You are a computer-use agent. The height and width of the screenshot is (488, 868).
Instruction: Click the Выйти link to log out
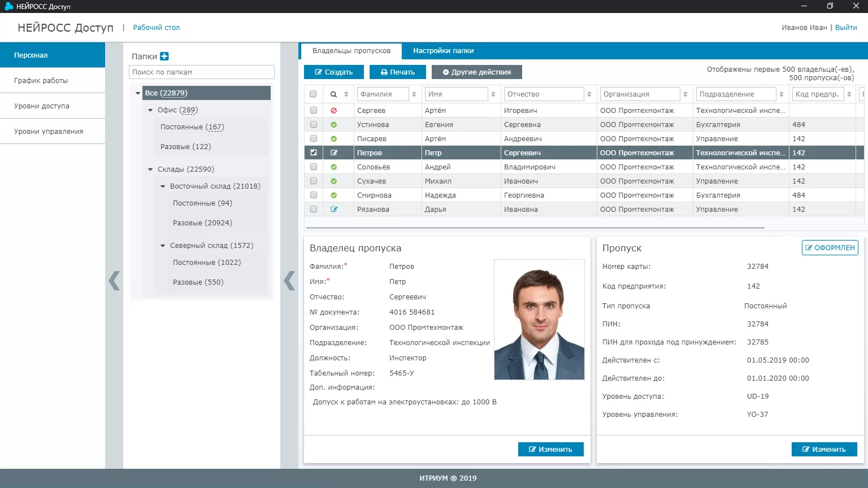[846, 27]
